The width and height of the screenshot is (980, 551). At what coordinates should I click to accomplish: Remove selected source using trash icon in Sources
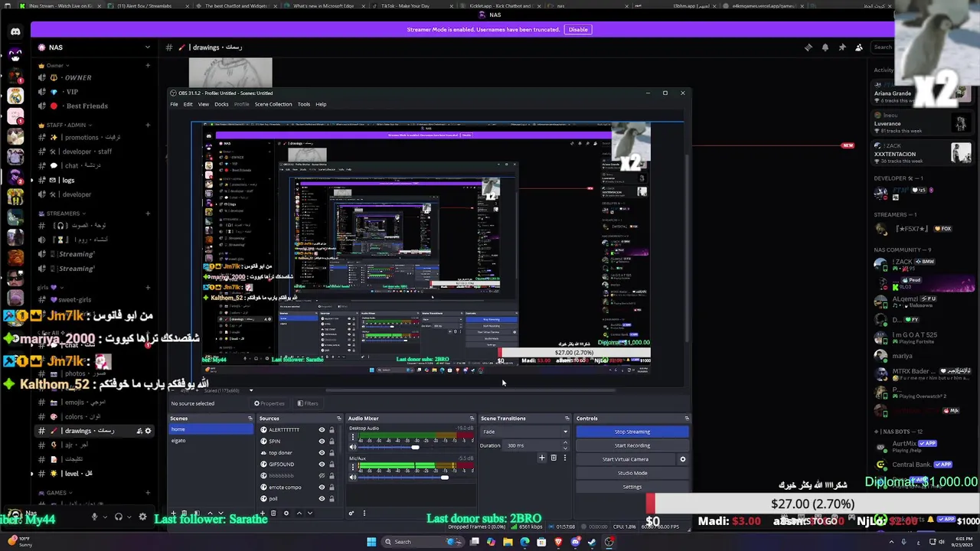(x=273, y=513)
